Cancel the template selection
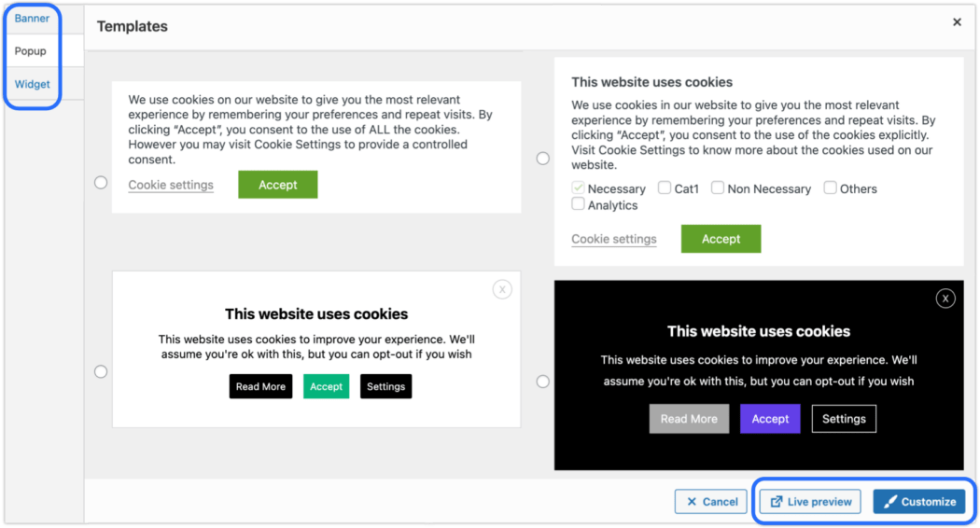The image size is (980, 528). [710, 501]
